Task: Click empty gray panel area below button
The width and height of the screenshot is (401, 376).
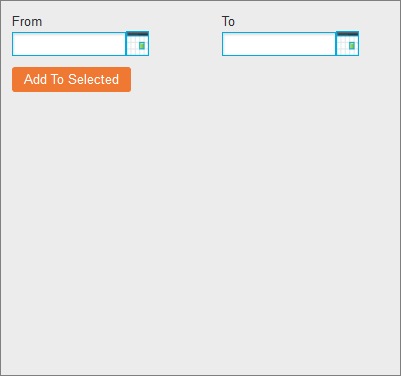Action: 200,233
